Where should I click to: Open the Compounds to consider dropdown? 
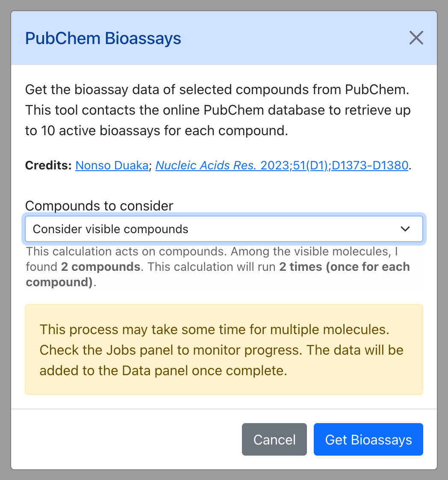[224, 229]
